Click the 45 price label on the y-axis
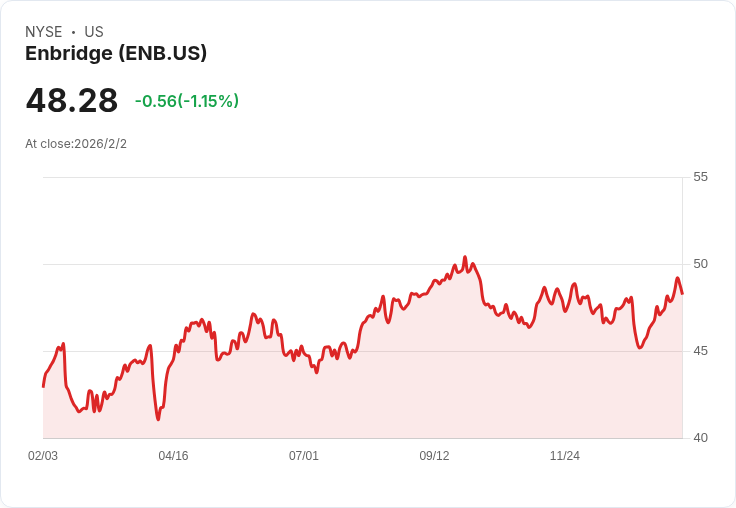 [x=700, y=351]
